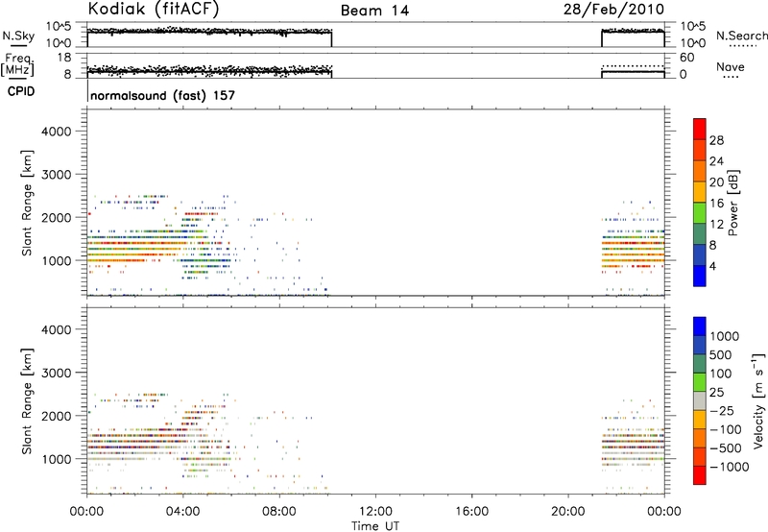The width and height of the screenshot is (768, 532).
Task: Click the "18" tick on the frequency axis
Action: [64, 57]
